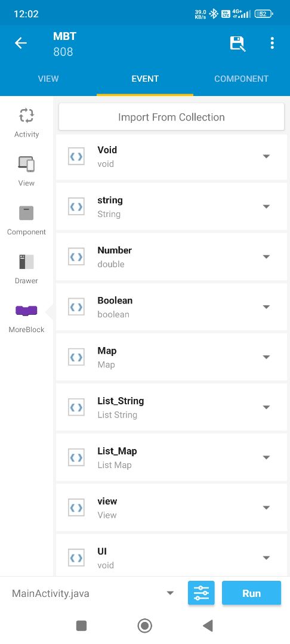Image resolution: width=290 pixels, height=644 pixels.
Task: Expand the Void more block
Action: (266, 156)
